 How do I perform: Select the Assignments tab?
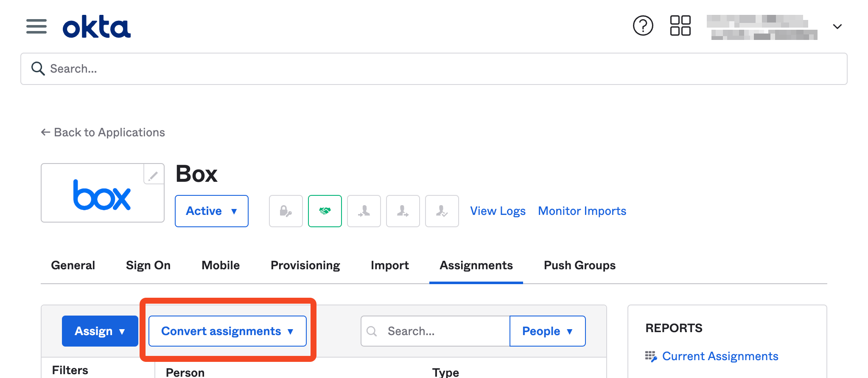476,265
